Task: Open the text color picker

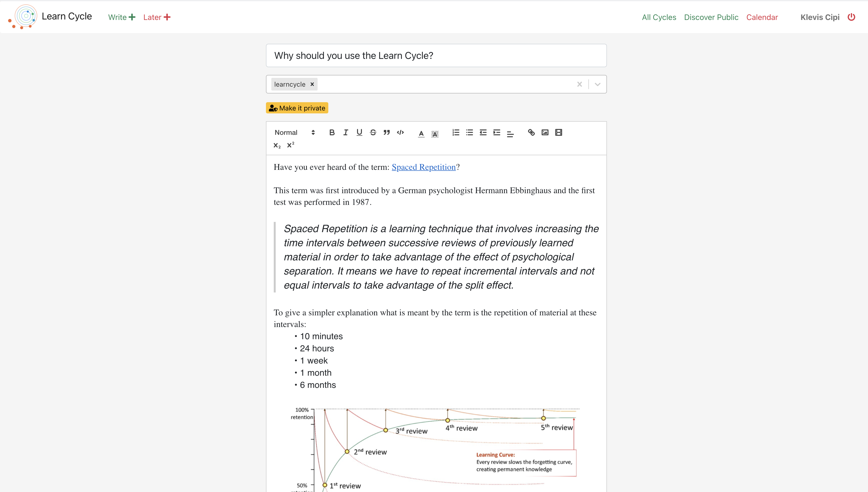Action: pyautogui.click(x=421, y=134)
